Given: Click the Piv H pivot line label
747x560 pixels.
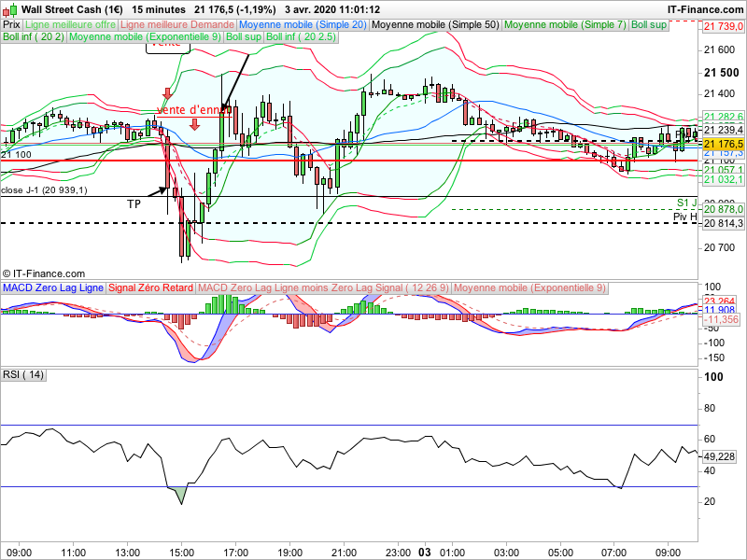Looking at the screenshot, I should 685,217.
